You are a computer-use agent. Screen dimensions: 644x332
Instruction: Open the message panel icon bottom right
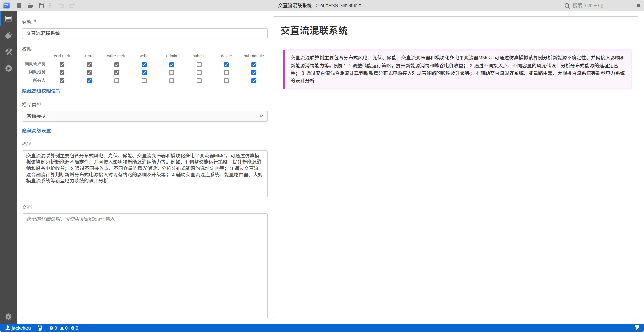(x=636, y=328)
